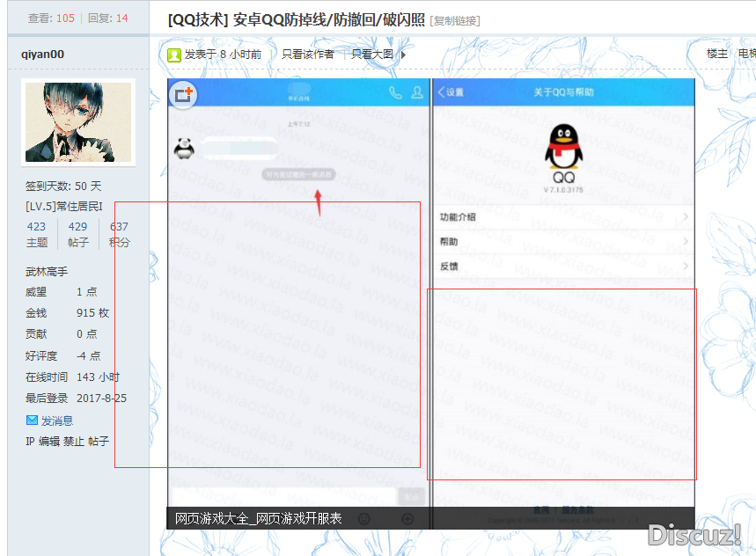The image size is (756, 556).
Task: Click the 禁止 ban user link
Action: click(x=74, y=442)
